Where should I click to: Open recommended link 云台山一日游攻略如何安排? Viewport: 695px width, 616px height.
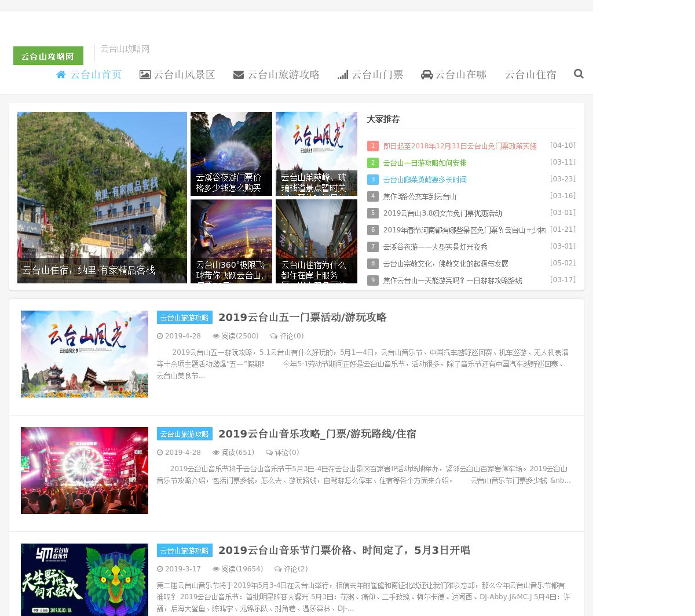click(425, 163)
